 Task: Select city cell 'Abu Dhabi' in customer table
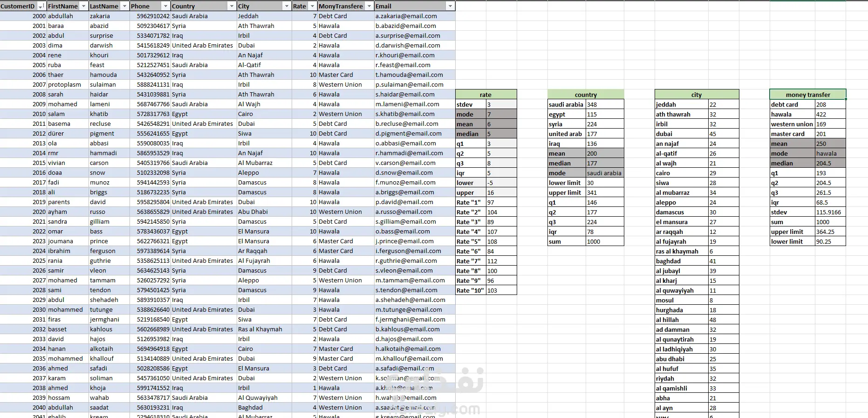[264, 212]
